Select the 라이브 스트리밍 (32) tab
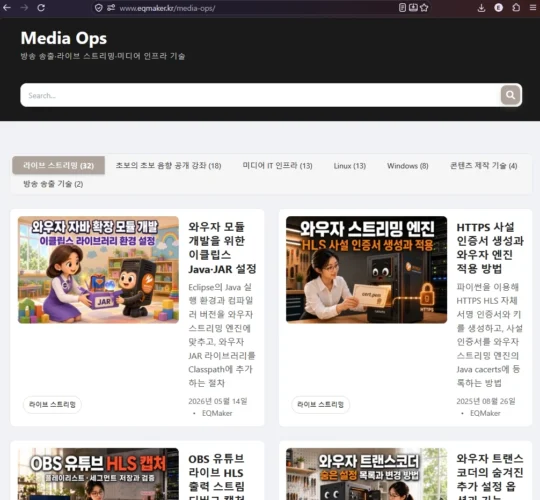This screenshot has width=540, height=500. pos(59,165)
